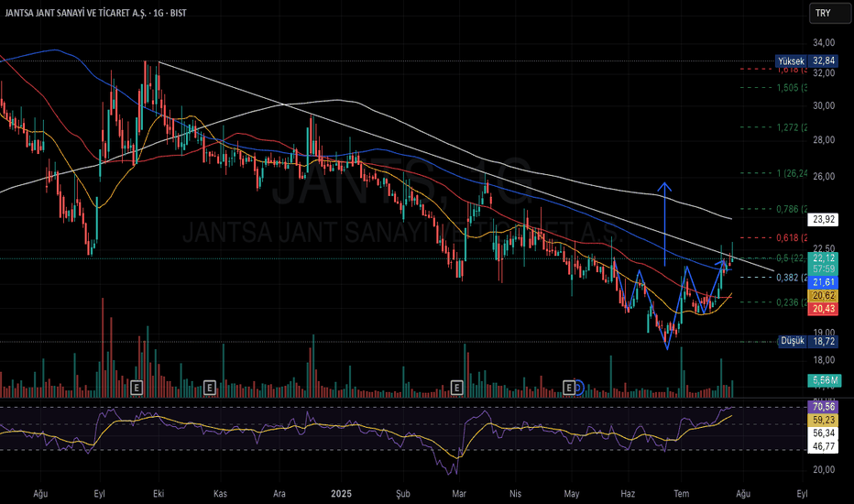
Task: Click the Haz month label on time axis
Action: pos(628,494)
